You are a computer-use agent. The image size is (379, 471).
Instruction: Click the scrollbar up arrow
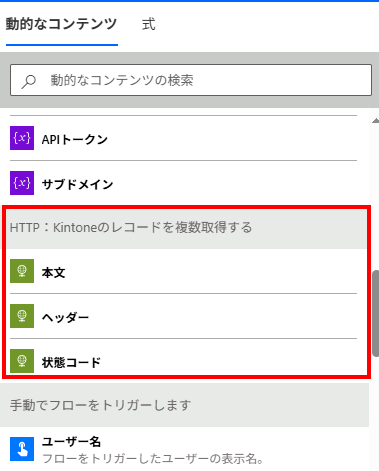(375, 121)
